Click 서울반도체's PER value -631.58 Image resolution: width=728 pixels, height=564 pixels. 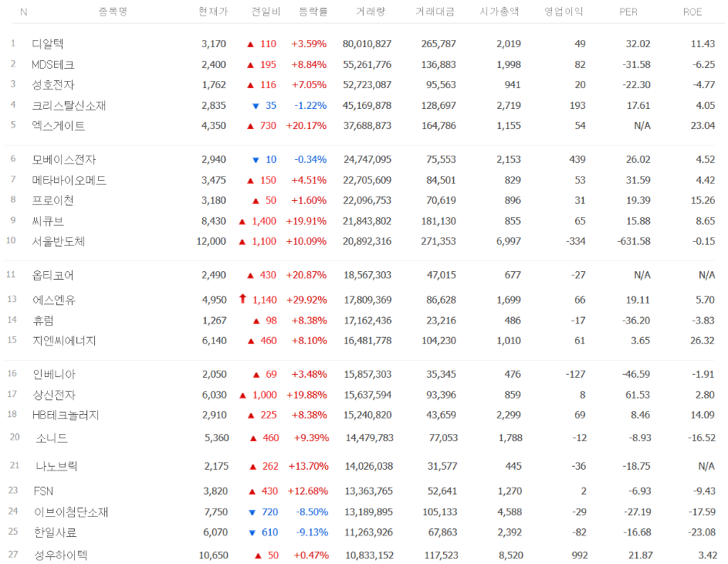[634, 241]
